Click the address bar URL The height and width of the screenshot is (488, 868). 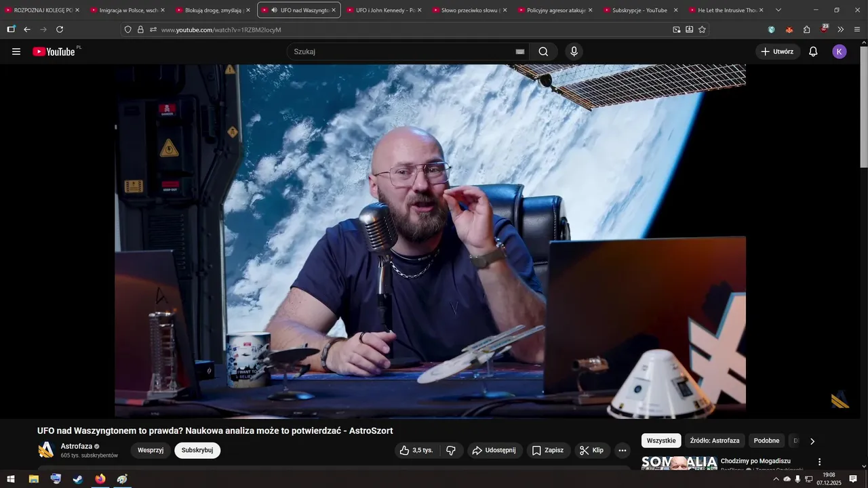[x=221, y=30]
